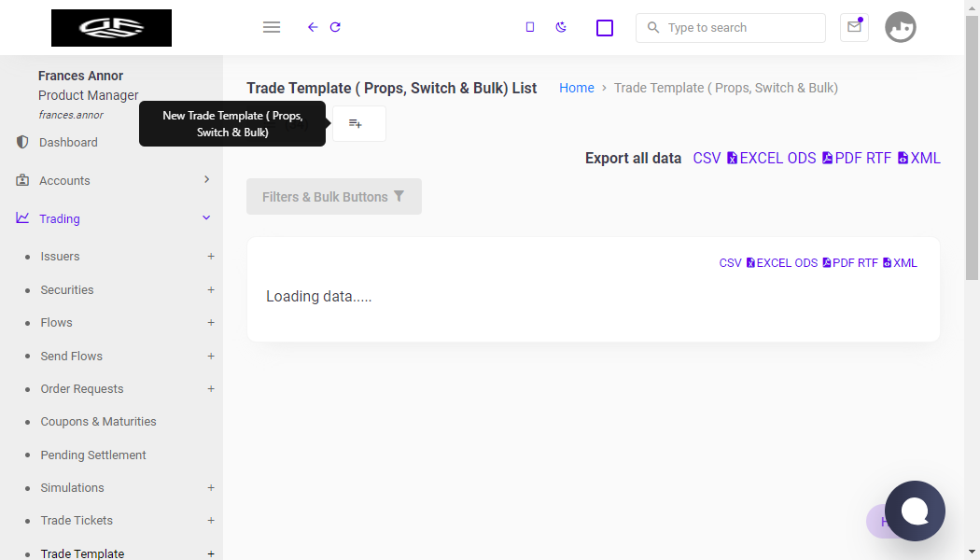Click the refresh page icon

click(335, 27)
